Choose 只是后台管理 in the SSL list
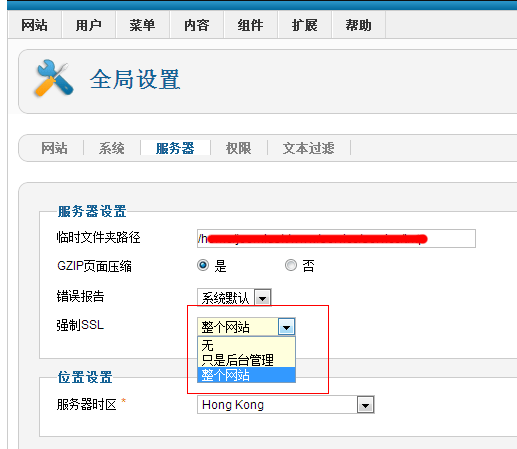 point(246,360)
